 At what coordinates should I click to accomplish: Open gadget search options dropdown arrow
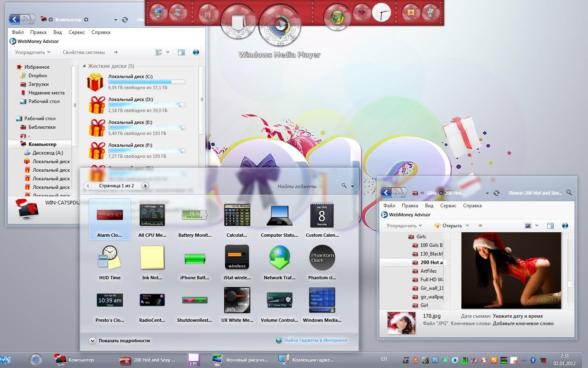(x=352, y=186)
